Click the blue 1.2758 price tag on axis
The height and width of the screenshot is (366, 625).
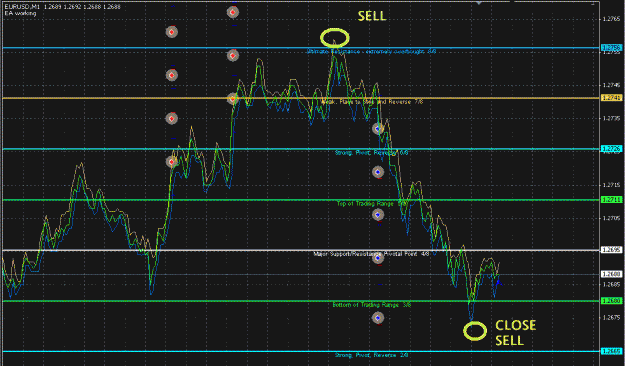click(x=611, y=48)
